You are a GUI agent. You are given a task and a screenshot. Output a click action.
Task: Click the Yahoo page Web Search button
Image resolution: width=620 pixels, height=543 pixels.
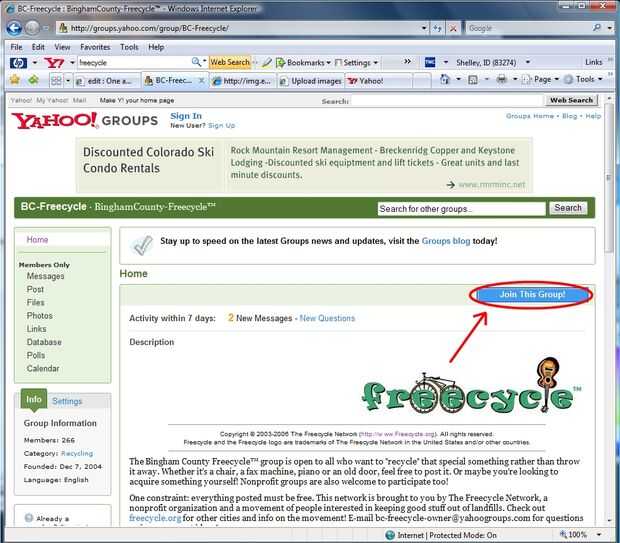click(571, 100)
